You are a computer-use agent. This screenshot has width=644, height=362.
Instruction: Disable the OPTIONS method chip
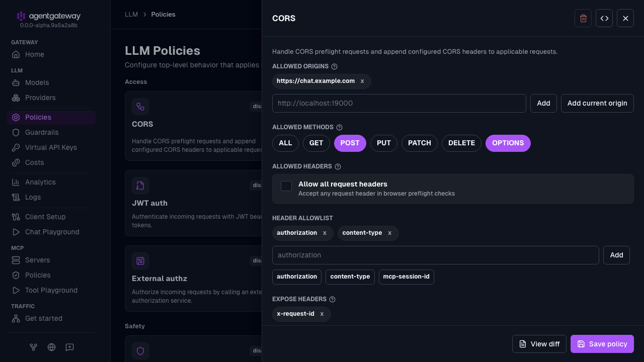(x=508, y=143)
